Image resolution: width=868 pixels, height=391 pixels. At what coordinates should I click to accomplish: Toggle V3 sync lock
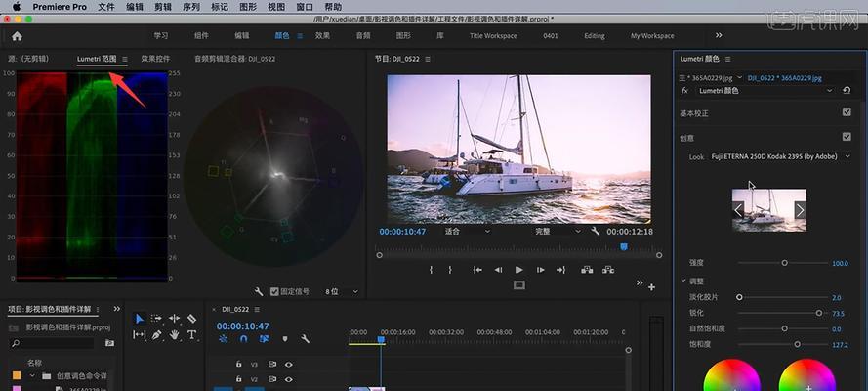point(272,364)
